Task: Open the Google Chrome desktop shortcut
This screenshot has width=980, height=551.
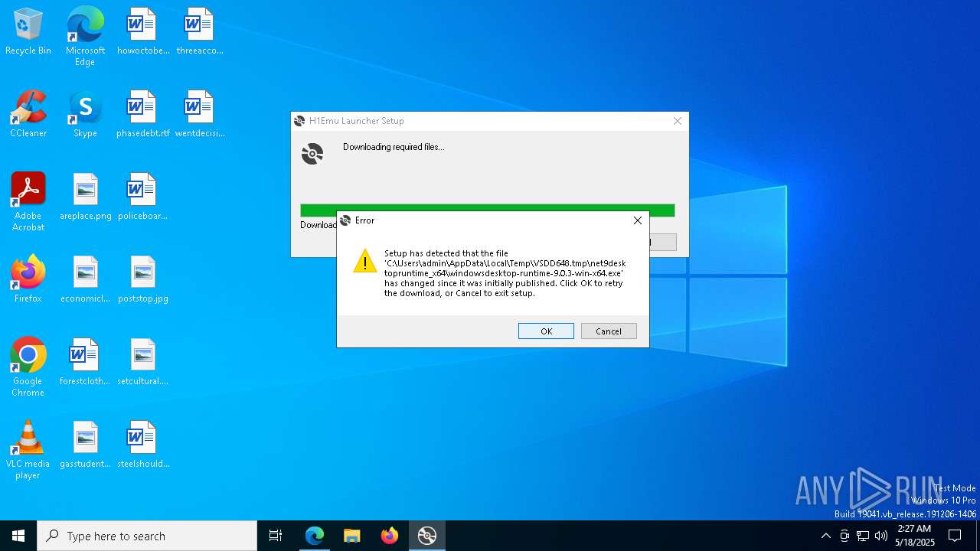Action: click(28, 367)
